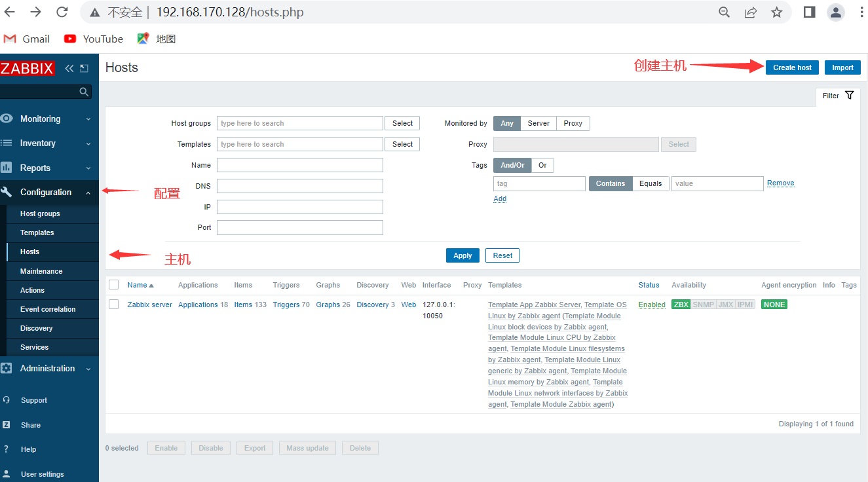The image size is (868, 482).
Task: Click the Share Z icon in sidebar
Action: (7, 425)
